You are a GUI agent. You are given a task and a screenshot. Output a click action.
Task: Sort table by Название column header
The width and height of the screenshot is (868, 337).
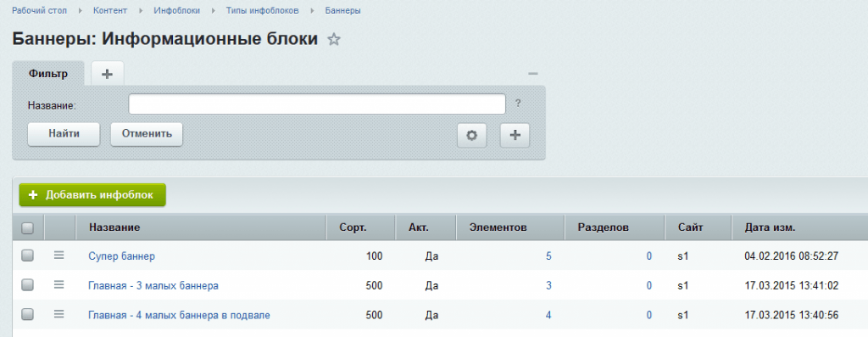pyautogui.click(x=200, y=227)
